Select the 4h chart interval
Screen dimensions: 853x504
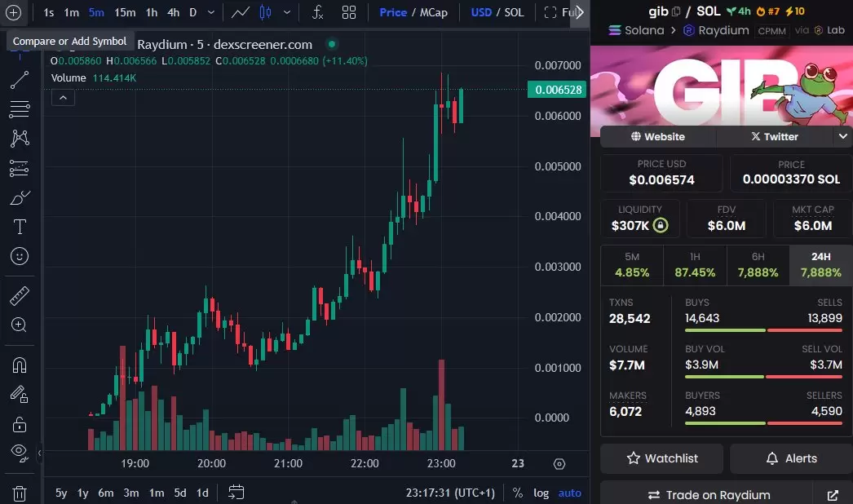pyautogui.click(x=174, y=12)
